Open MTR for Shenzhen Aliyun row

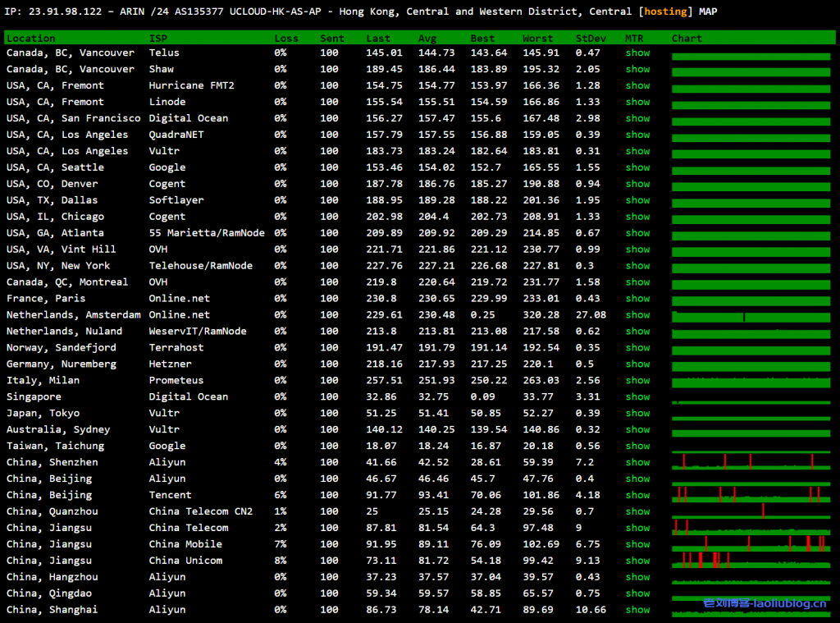637,463
